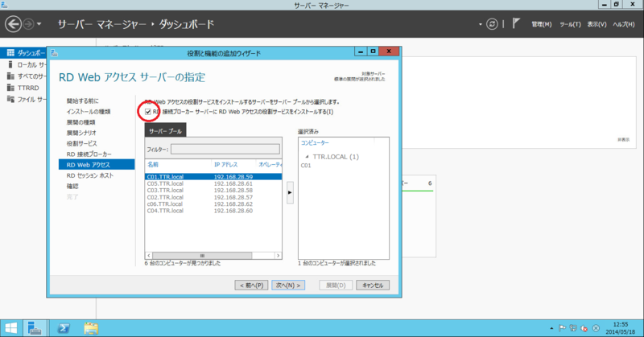Select C01 in the selected computers list
Viewport: 644px width, 337px height.
coord(306,166)
